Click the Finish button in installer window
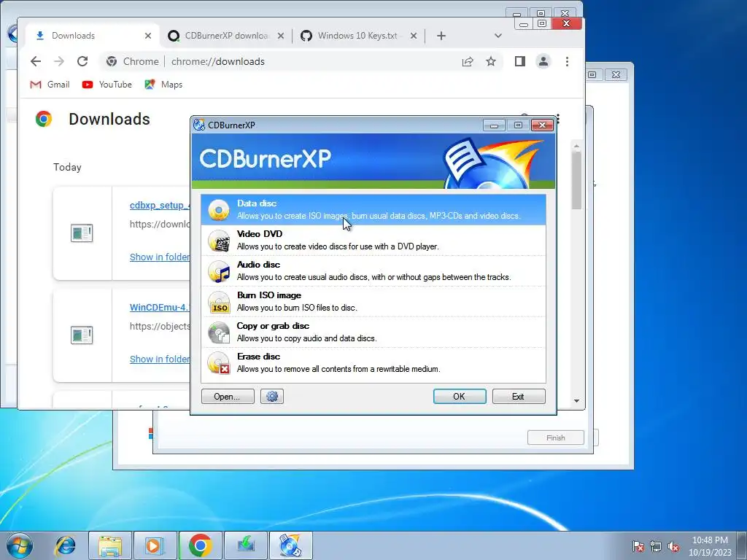The width and height of the screenshot is (747, 560). point(555,437)
